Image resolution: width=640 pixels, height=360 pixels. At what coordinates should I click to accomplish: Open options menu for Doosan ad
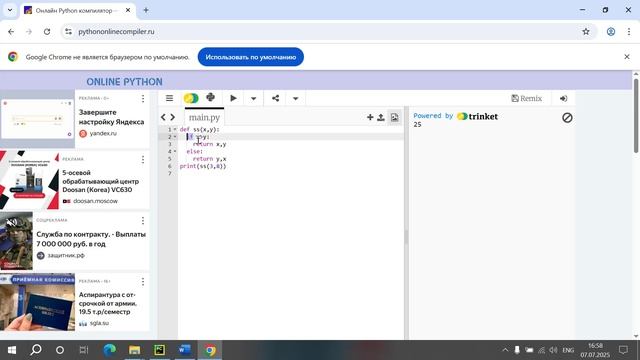tap(143, 160)
